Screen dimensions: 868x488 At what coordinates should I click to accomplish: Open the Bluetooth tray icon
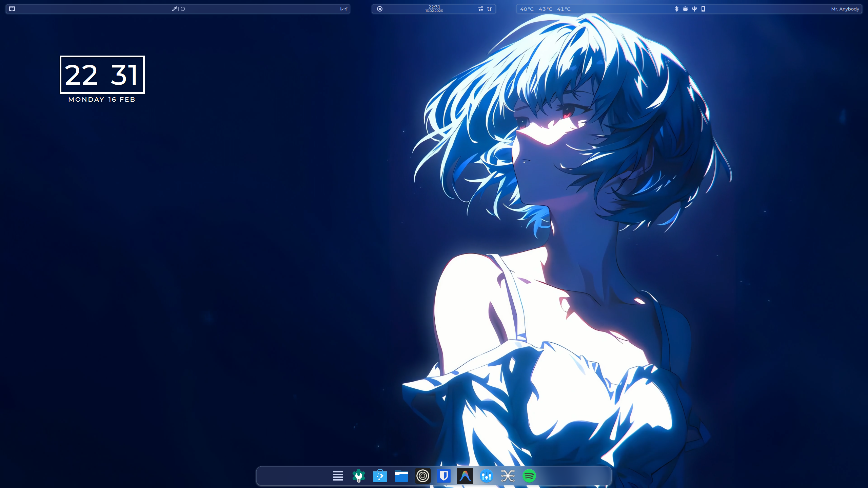(676, 9)
